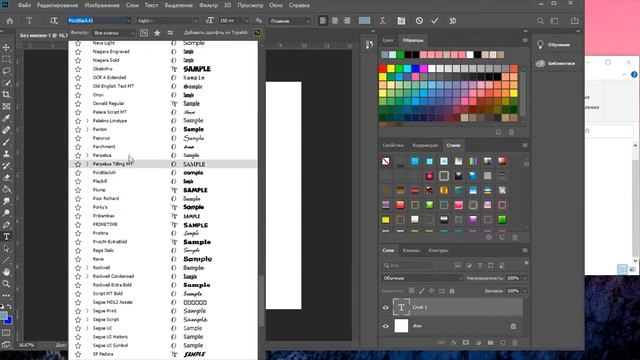Click the font list scrollbar thumb

coord(261,301)
